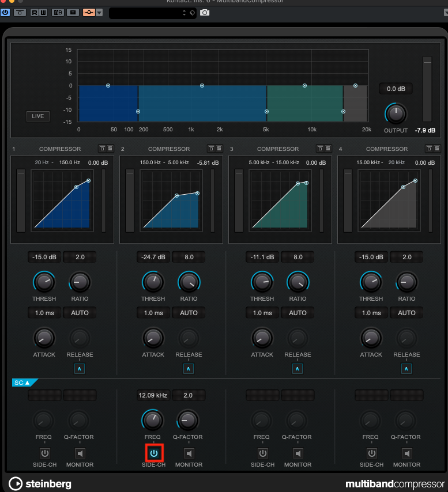The width and height of the screenshot is (448, 492).
Task: Toggle the LIVE mode button
Action: coord(37,116)
